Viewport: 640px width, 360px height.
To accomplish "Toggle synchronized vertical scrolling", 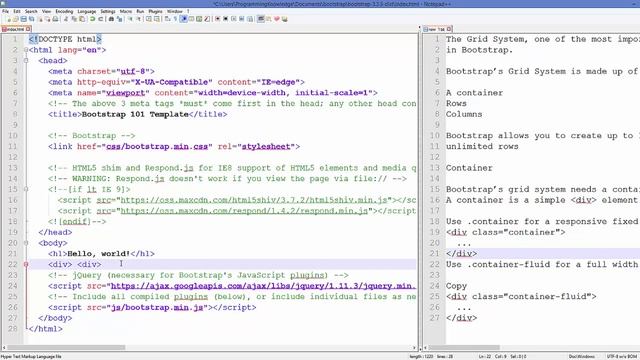I will [x=149, y=19].
